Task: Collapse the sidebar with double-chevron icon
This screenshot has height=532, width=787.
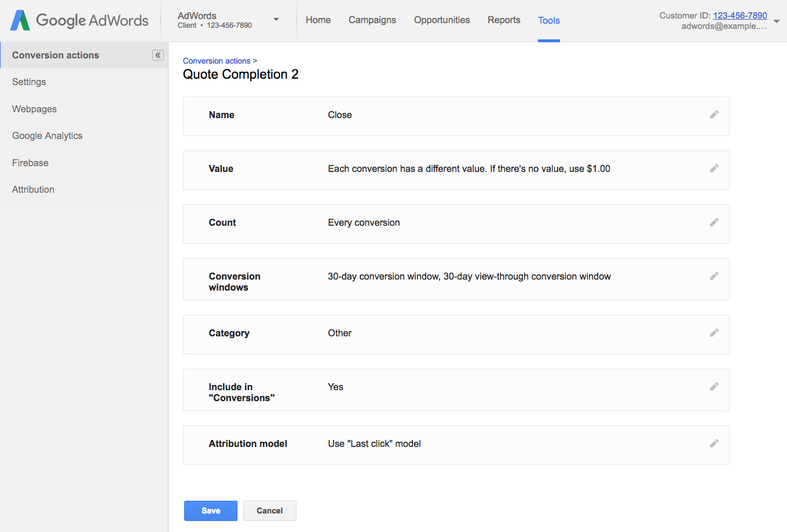Action: [158, 55]
